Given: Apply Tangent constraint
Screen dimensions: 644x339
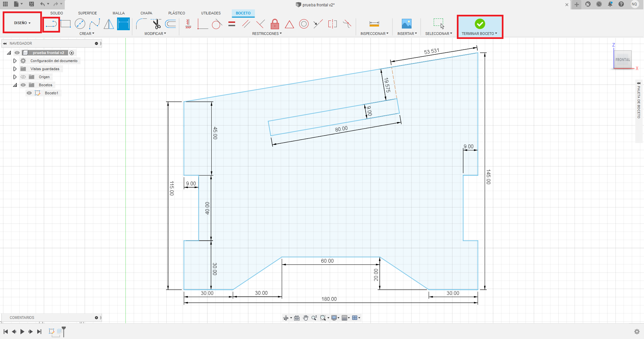Looking at the screenshot, I should pyautogui.click(x=217, y=24).
